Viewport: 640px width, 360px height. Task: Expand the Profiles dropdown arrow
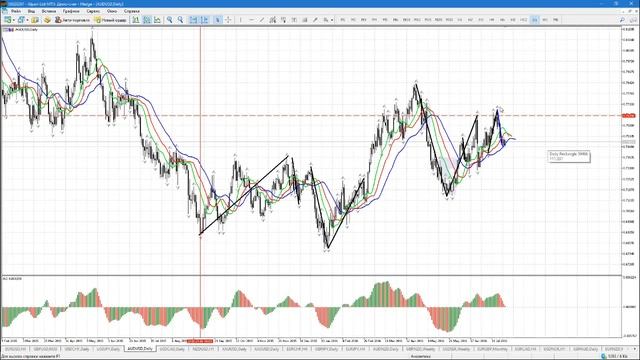[27, 20]
